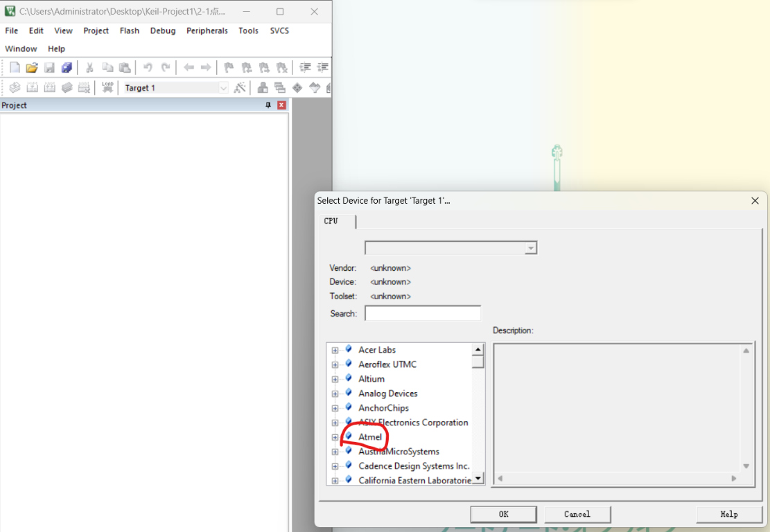Open Options for Target wand icon
Viewport: 770px width, 532px height.
coord(240,87)
